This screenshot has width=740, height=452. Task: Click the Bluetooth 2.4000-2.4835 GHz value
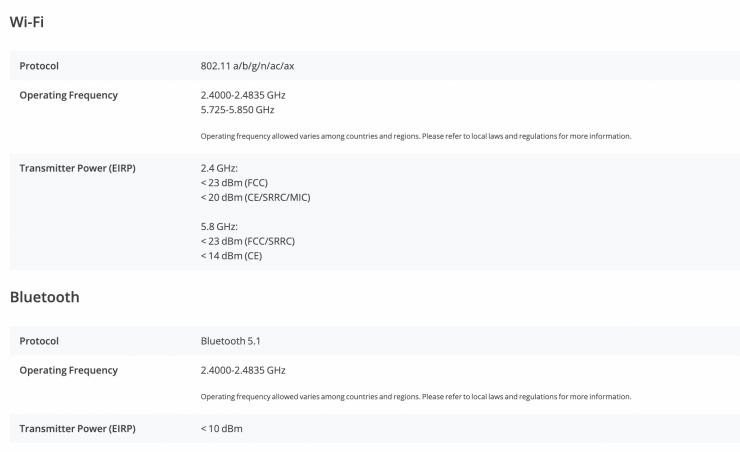point(243,370)
